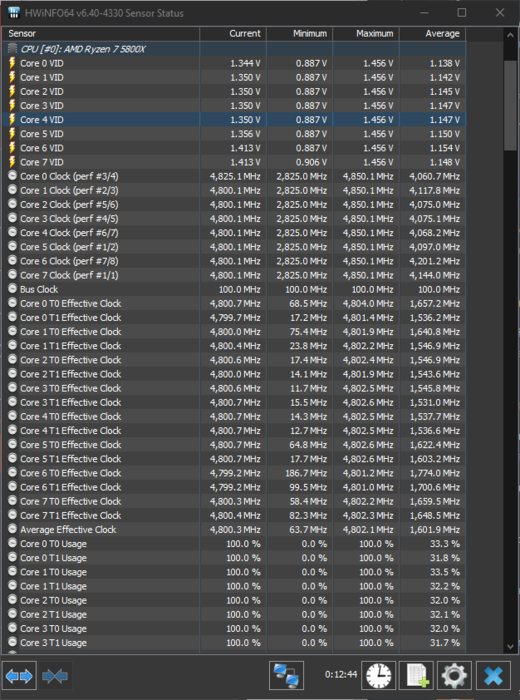Click the Current column header
This screenshot has width=520, height=700.
[x=233, y=33]
